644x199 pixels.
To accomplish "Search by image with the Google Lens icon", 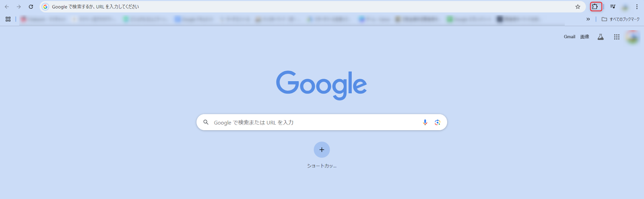I will (438, 122).
